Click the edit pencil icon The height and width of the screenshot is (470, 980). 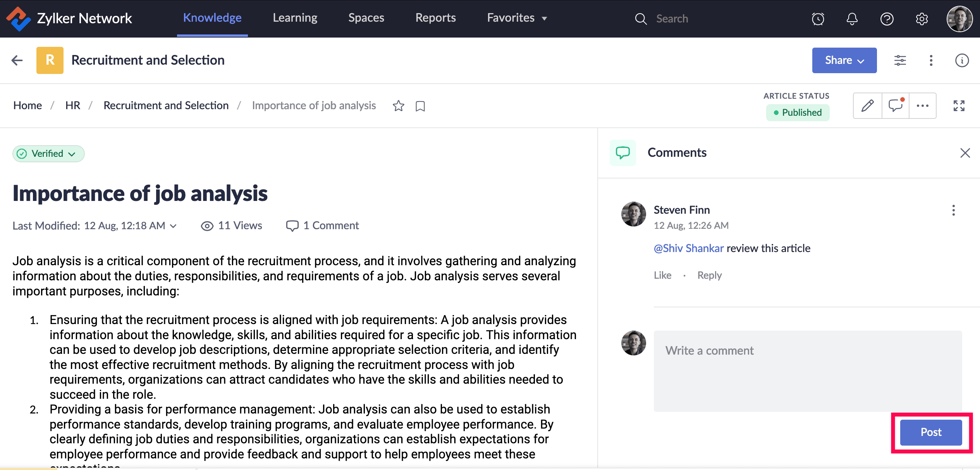(867, 106)
